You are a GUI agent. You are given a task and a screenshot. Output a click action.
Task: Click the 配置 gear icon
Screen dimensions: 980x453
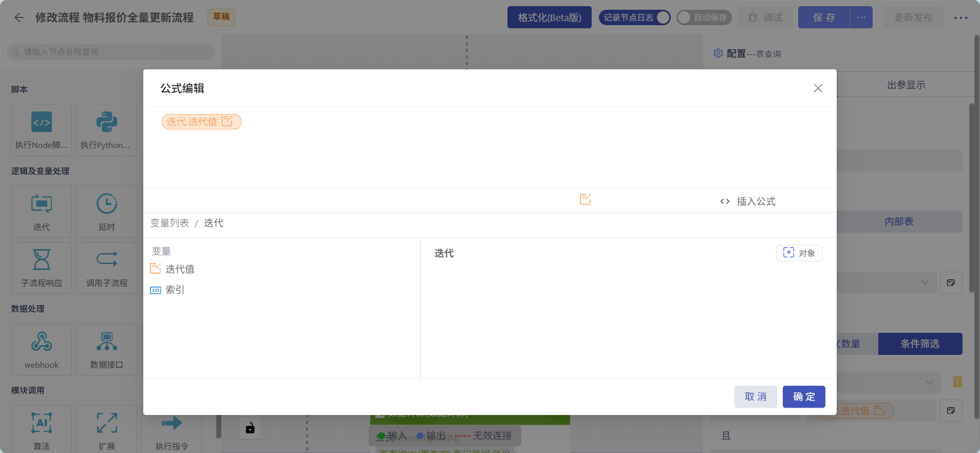[x=718, y=53]
